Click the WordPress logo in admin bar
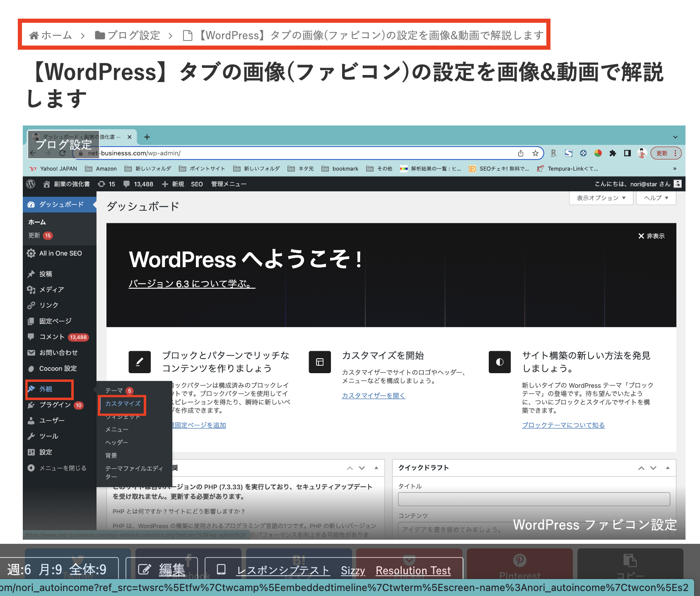700x596 pixels. point(31,184)
